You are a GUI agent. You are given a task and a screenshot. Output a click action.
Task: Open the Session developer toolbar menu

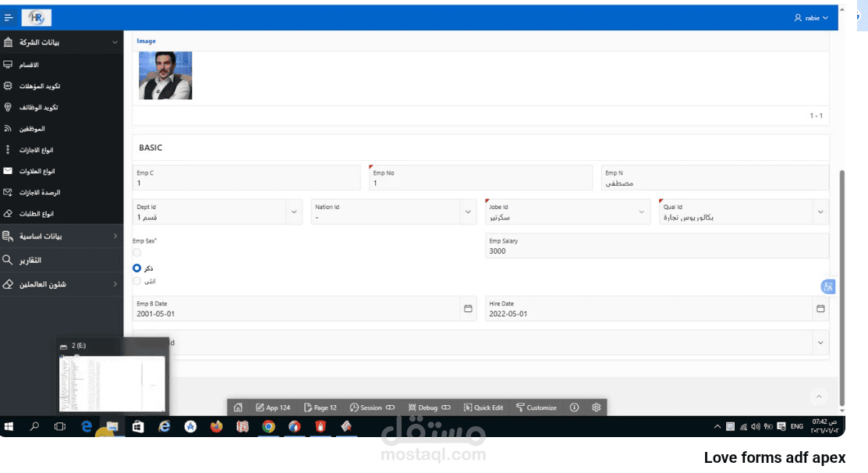click(372, 407)
